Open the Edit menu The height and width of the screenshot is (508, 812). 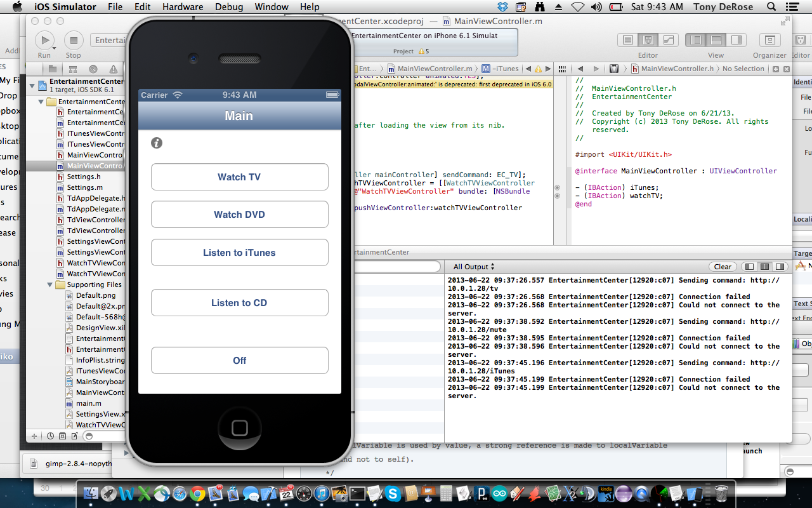(143, 7)
